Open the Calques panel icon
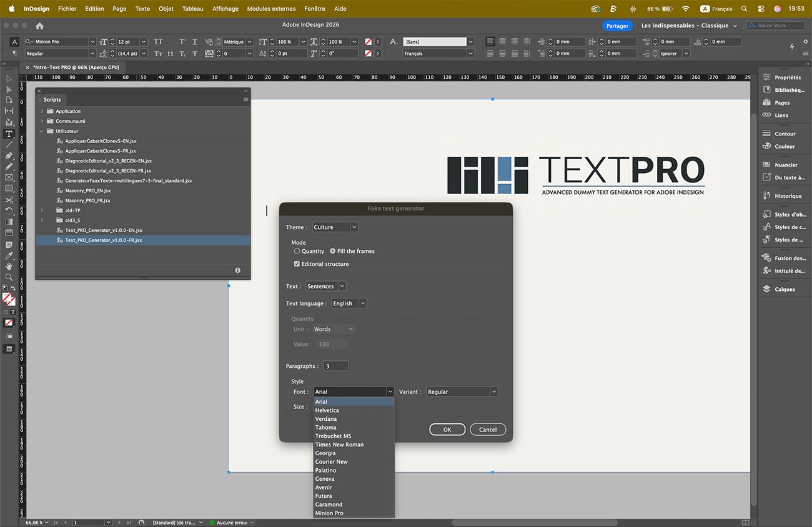 (x=767, y=289)
